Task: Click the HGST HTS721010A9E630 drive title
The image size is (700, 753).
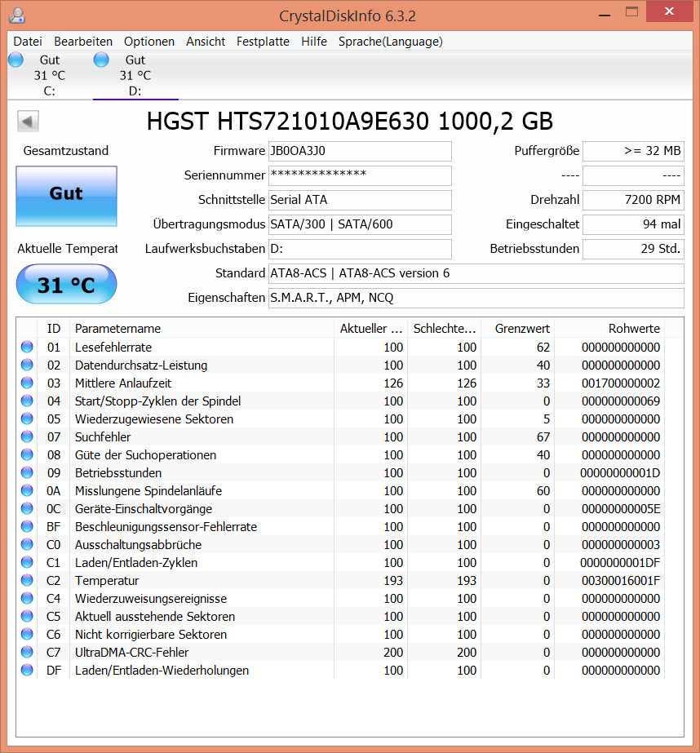Action: click(x=349, y=121)
